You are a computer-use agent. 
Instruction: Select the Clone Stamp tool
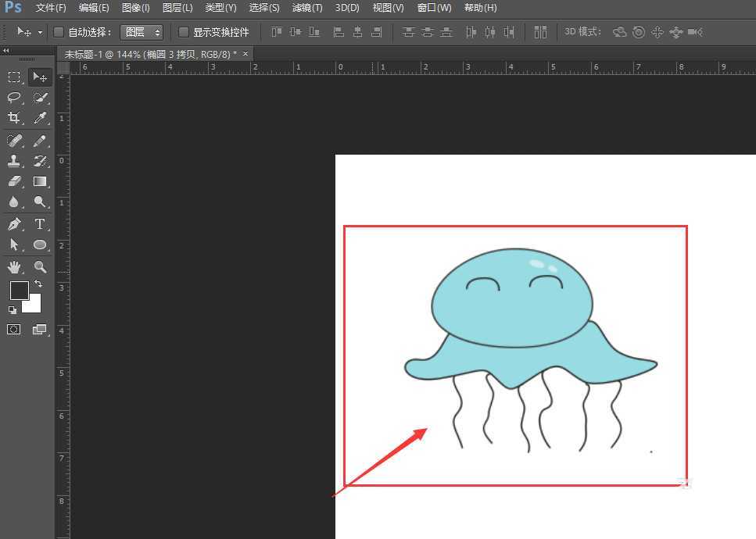pos(13,161)
